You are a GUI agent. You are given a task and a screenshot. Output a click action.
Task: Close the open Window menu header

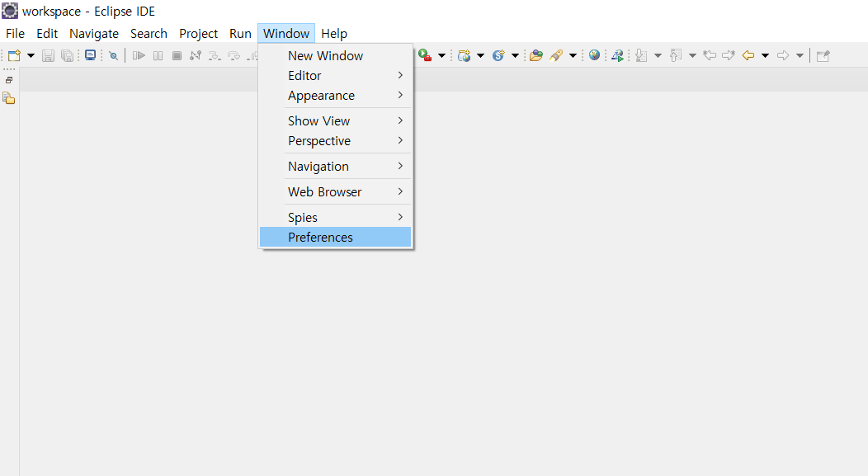coord(286,34)
